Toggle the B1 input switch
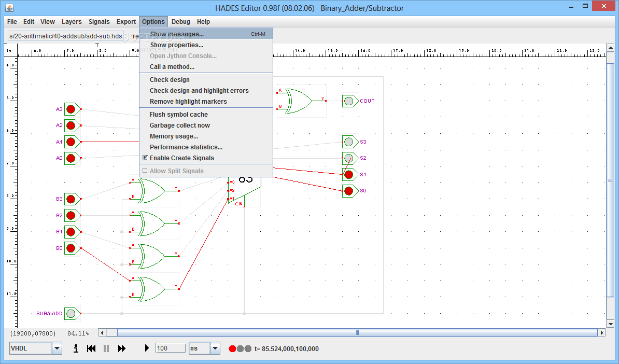Viewport: 619px width, 364px height. 71,232
